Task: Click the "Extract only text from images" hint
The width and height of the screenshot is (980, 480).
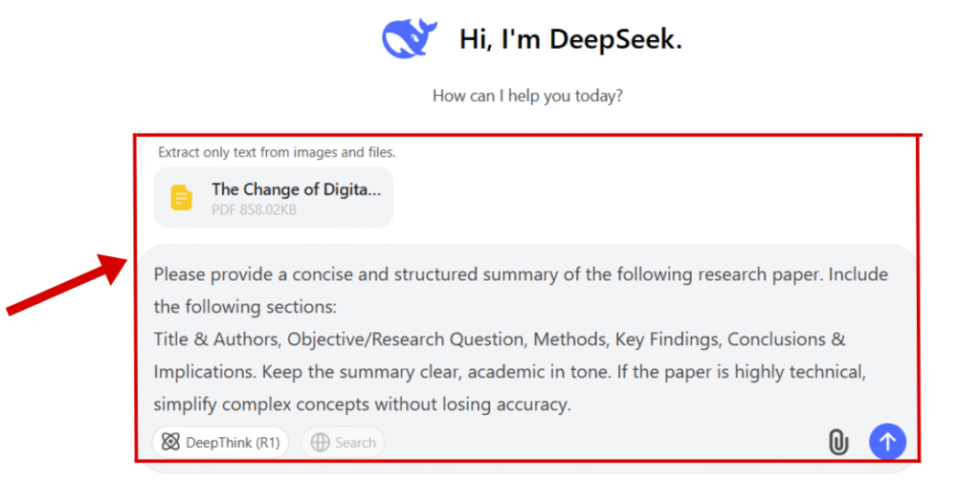Action: [277, 152]
